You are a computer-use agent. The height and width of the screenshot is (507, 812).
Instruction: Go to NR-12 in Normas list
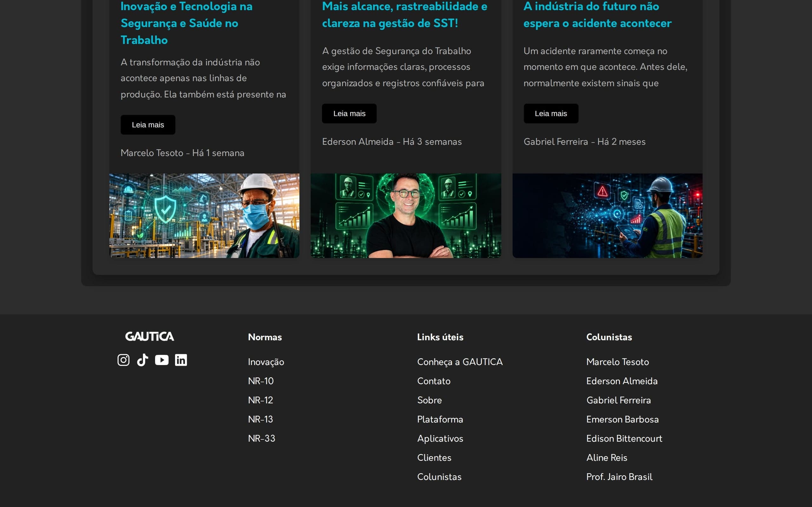[x=260, y=400]
